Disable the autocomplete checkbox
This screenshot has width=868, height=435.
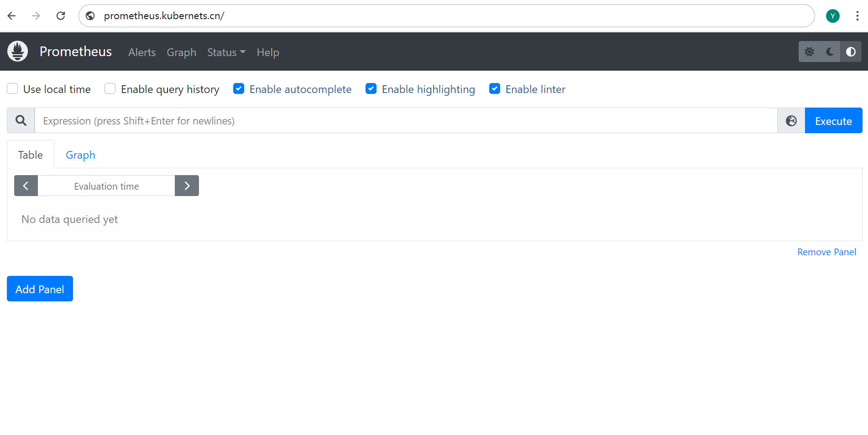[239, 88]
